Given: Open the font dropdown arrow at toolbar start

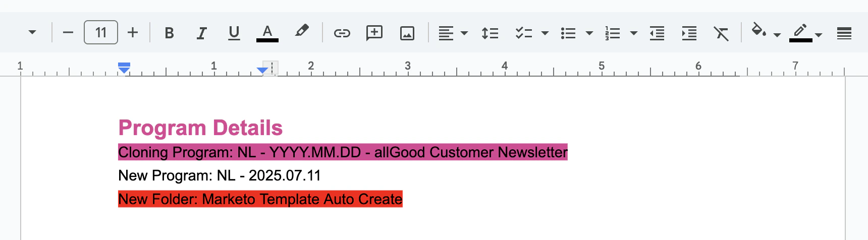Looking at the screenshot, I should point(32,32).
